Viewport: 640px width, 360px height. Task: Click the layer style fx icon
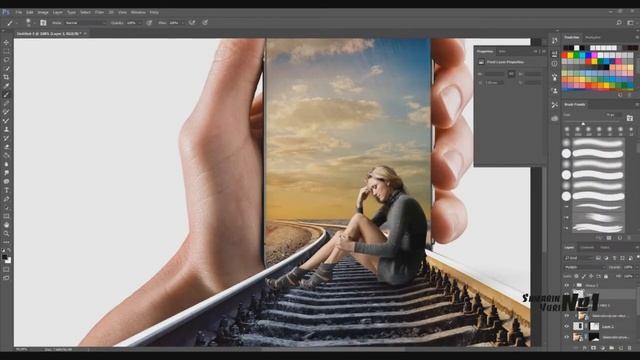coord(584,348)
